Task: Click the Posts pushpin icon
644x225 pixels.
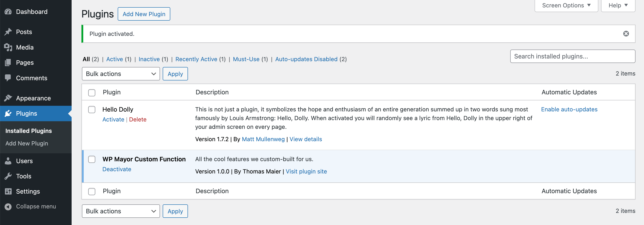Action: point(8,32)
